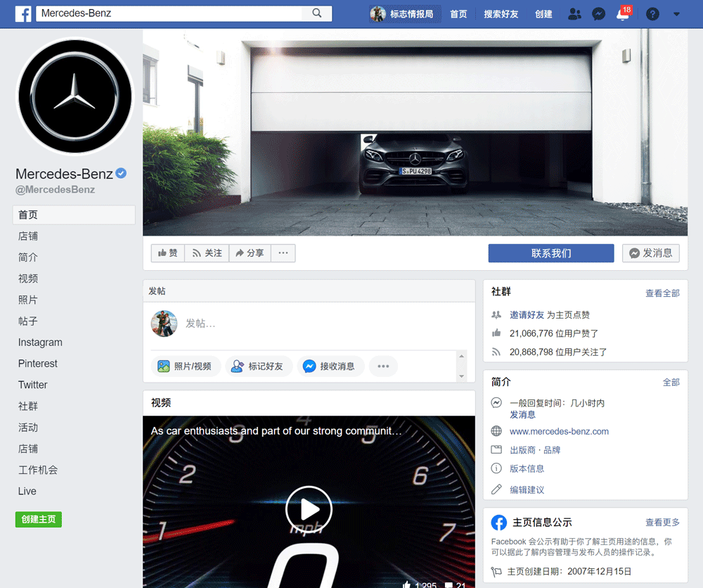
Task: Open more composer options ellipsis
Action: click(x=383, y=366)
